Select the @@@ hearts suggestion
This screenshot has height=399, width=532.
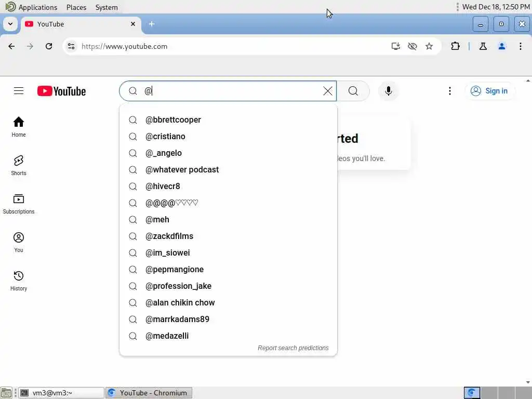pyautogui.click(x=229, y=203)
